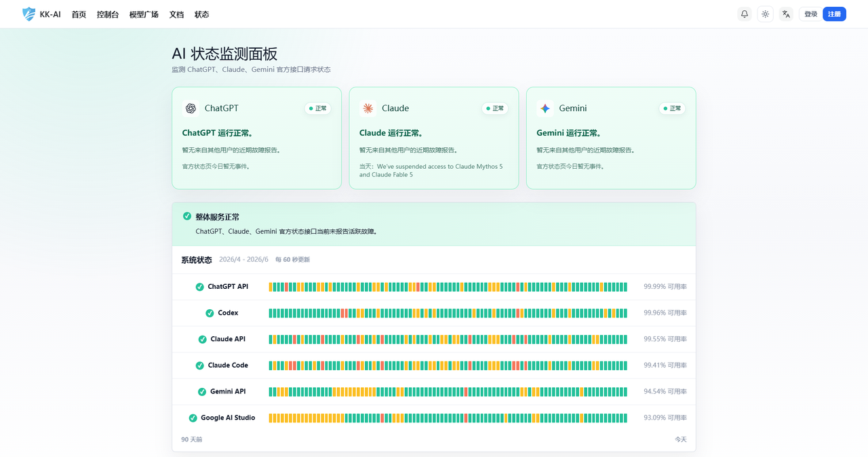Click the Gemini API row label

pyautogui.click(x=228, y=392)
